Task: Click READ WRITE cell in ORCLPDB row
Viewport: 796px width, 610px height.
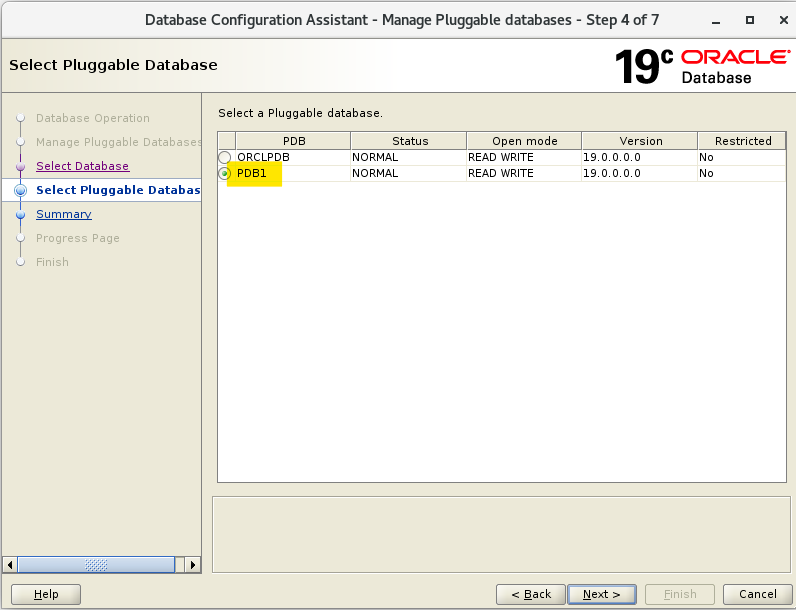Action: click(x=524, y=157)
